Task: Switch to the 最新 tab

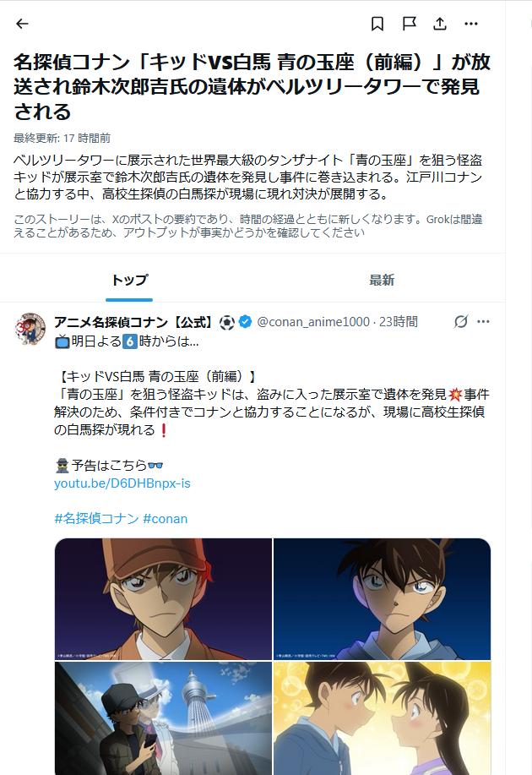Action: point(382,280)
